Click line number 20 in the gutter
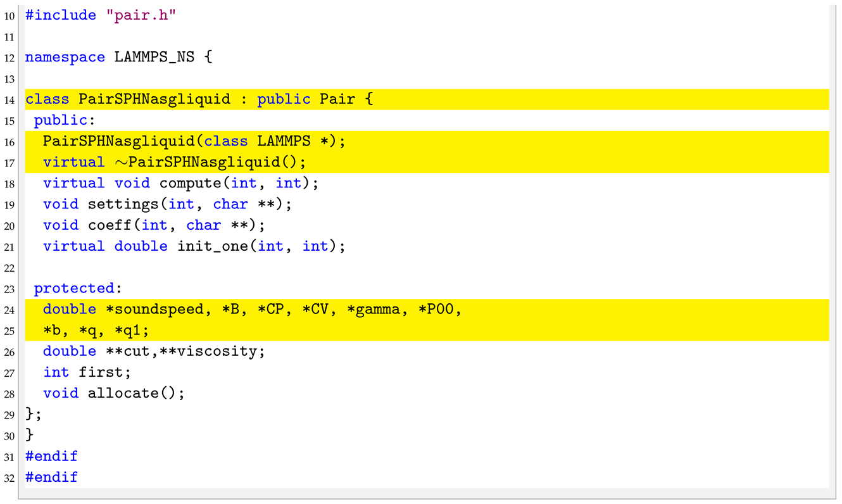Screen dimensions: 842x504 click(9, 225)
